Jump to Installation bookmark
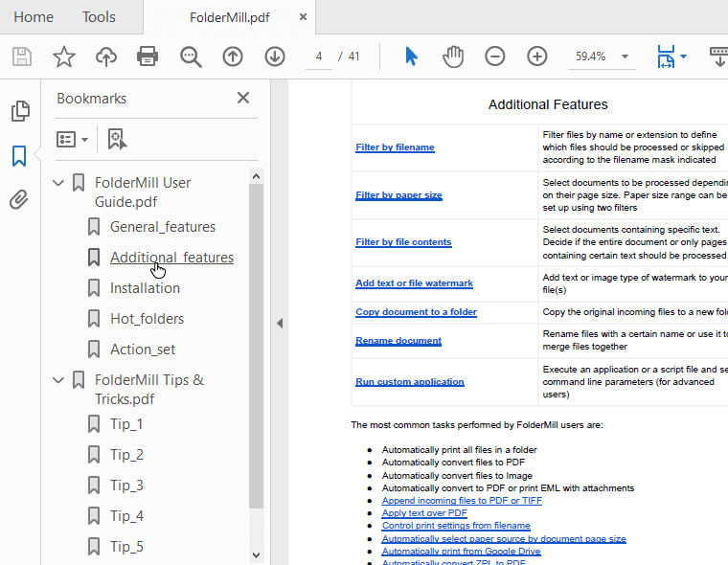Viewport: 728px width, 565px height. (145, 288)
